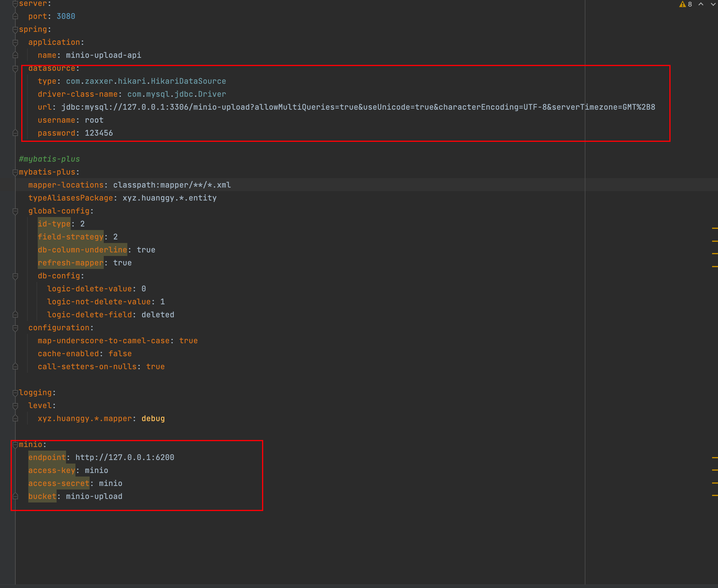Image resolution: width=718 pixels, height=588 pixels.
Task: Click fold end marker beside password line
Action: tap(15, 133)
